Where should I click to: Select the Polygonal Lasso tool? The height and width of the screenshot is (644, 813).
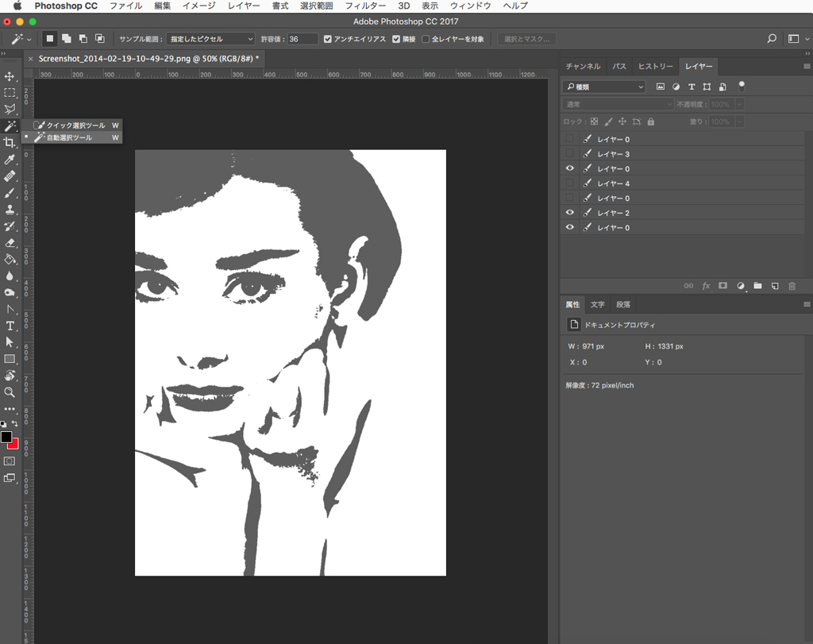pos(10,110)
